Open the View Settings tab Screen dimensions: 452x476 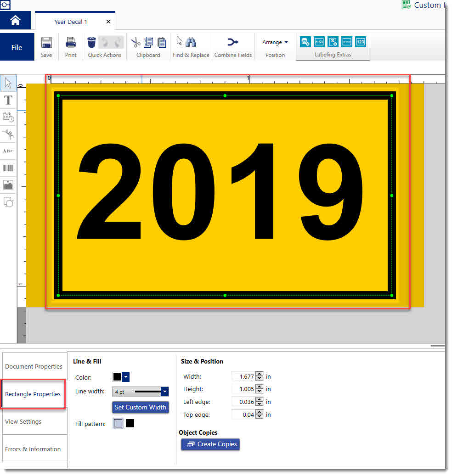24,421
